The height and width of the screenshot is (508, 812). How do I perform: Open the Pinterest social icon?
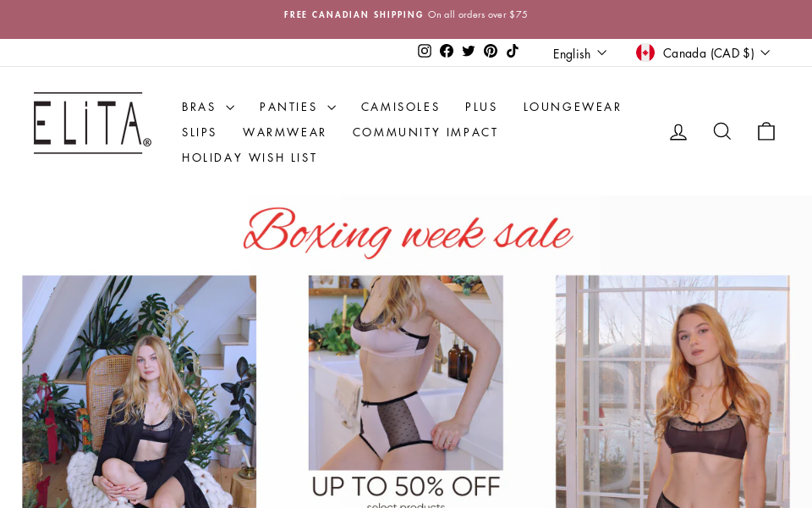point(491,51)
